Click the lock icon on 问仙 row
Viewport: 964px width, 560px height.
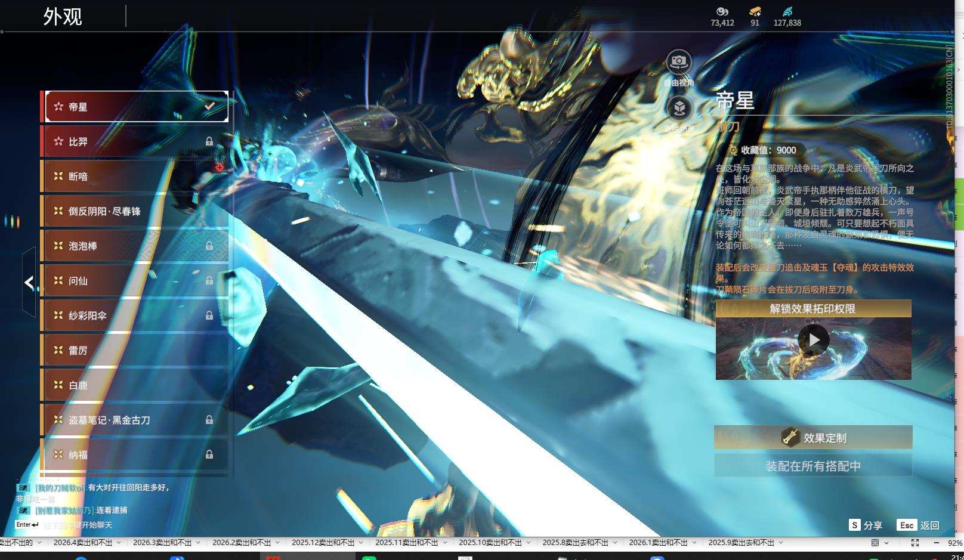tap(209, 280)
